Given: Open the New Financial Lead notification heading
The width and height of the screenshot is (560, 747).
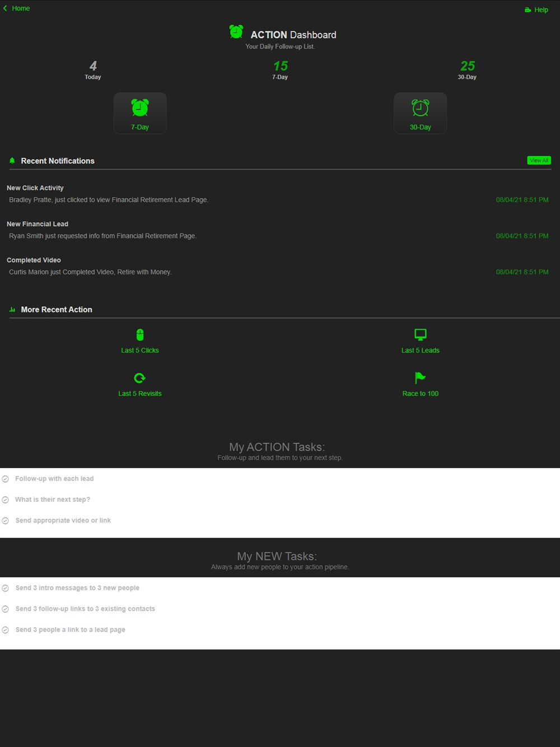Looking at the screenshot, I should click(38, 224).
